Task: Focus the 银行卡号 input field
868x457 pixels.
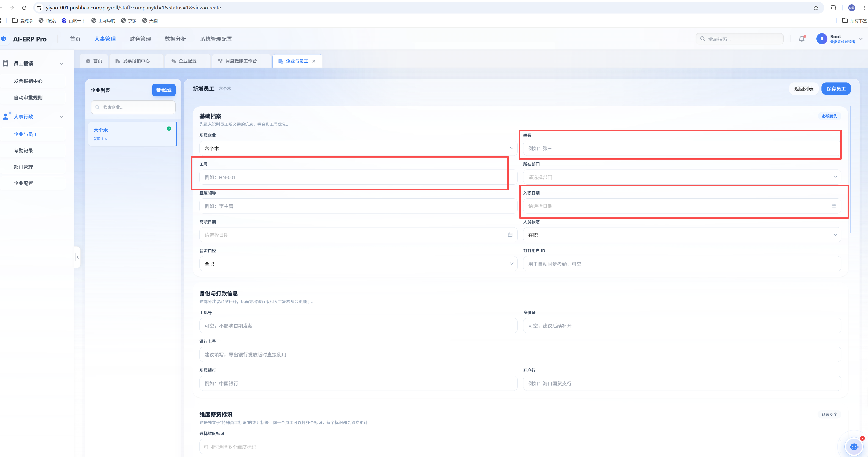Action: coord(520,354)
